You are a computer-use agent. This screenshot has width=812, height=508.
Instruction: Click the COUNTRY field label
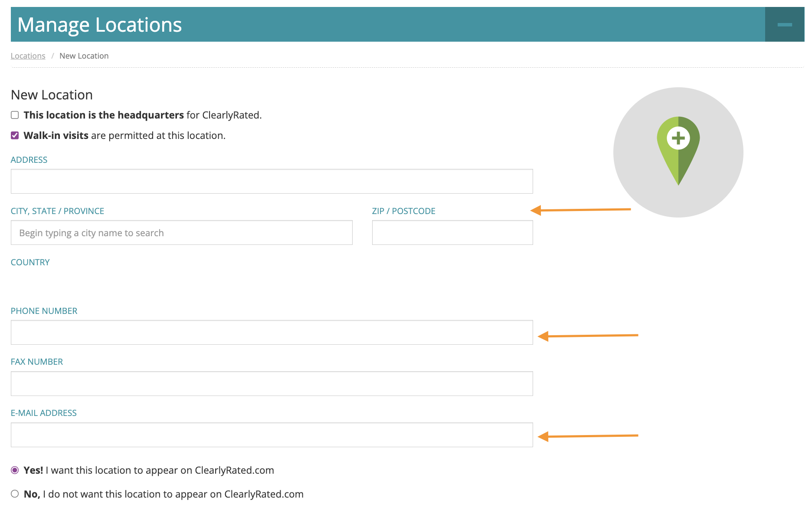30,262
